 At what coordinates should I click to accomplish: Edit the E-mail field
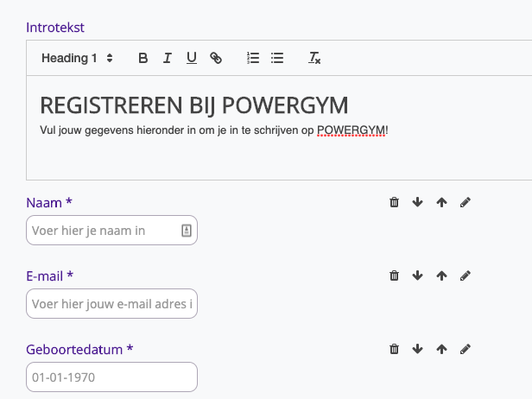tap(465, 275)
